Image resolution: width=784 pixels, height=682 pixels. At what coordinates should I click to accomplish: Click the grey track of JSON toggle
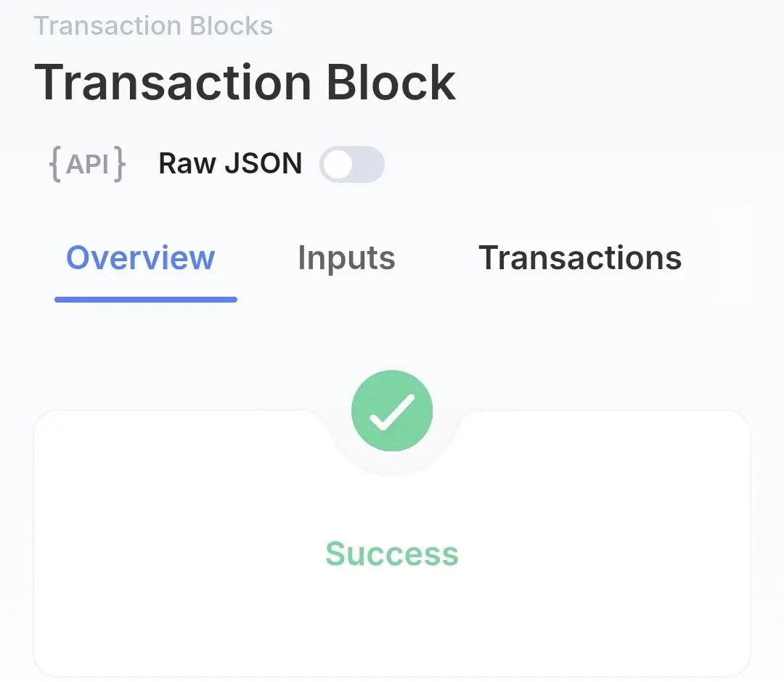pos(369,164)
